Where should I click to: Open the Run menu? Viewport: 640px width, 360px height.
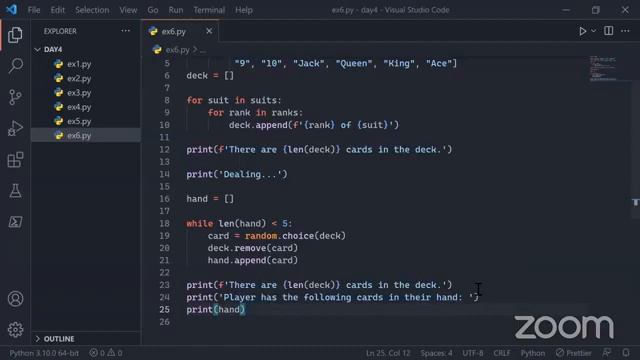(x=176, y=10)
